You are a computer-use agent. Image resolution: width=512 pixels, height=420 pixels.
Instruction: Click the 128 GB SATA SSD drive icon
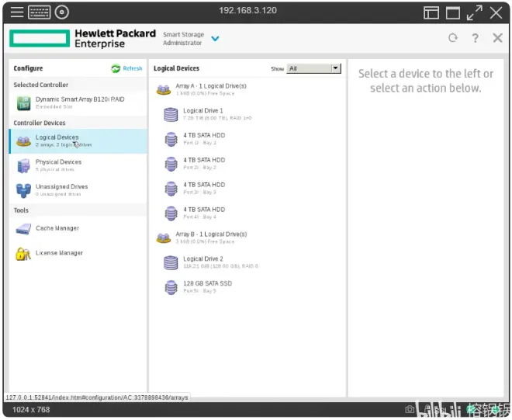coord(171,287)
